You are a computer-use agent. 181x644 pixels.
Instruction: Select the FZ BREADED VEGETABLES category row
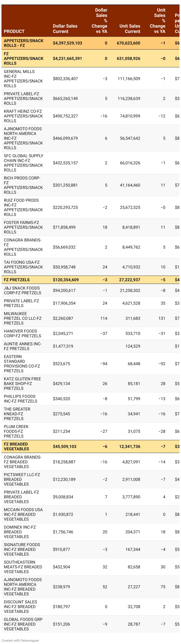click(x=16, y=446)
